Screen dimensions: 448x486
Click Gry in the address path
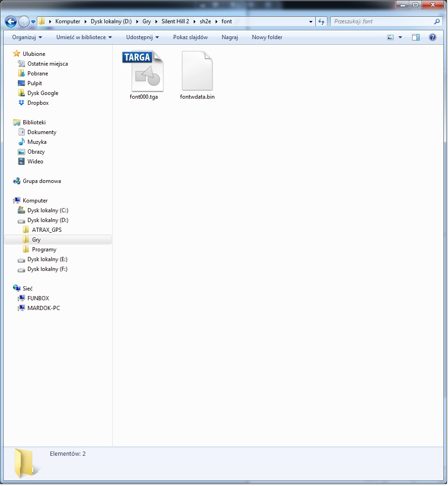[x=147, y=21]
